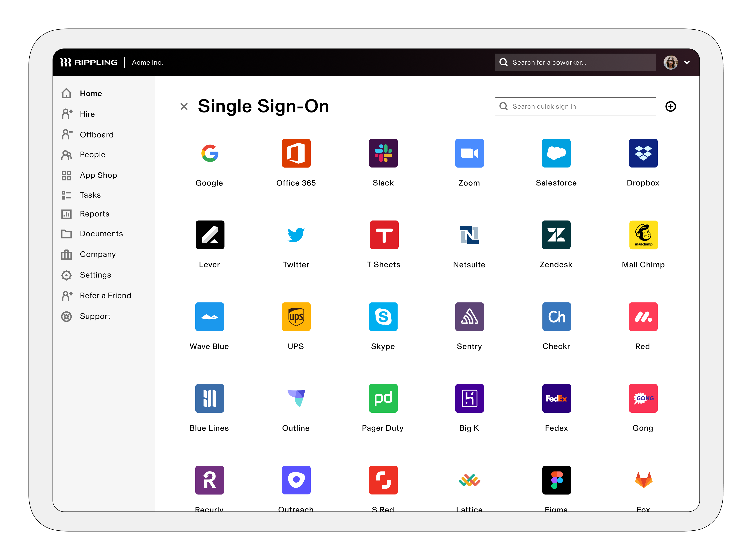
Task: Navigate to Settings in sidebar
Action: [x=95, y=275]
